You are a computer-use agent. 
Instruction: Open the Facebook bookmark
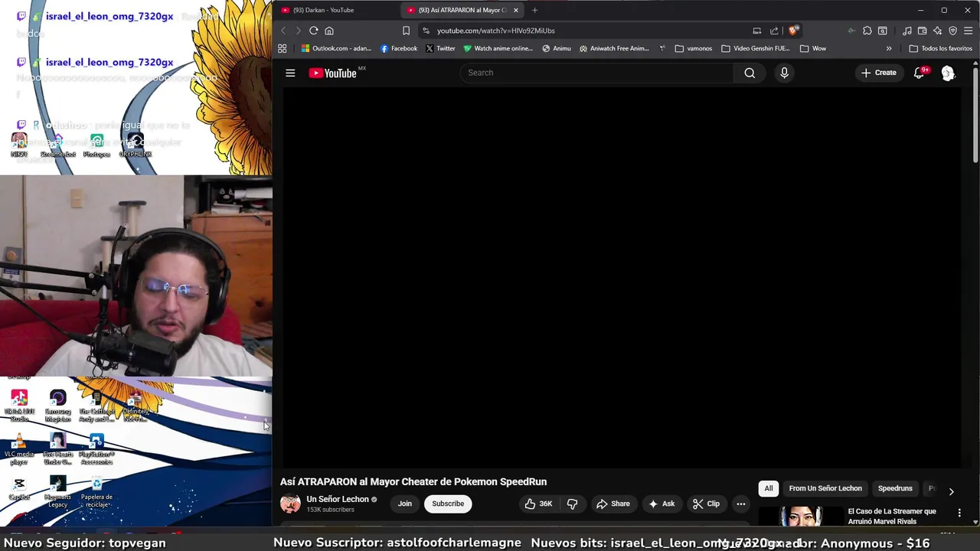399,48
